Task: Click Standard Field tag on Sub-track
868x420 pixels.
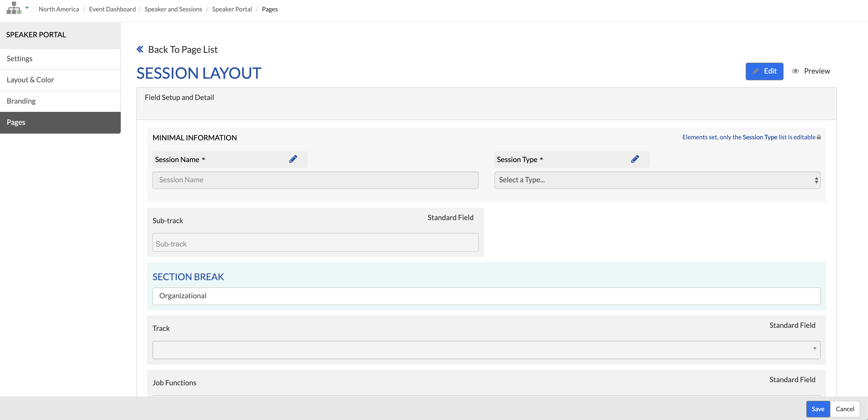Action: coord(451,218)
